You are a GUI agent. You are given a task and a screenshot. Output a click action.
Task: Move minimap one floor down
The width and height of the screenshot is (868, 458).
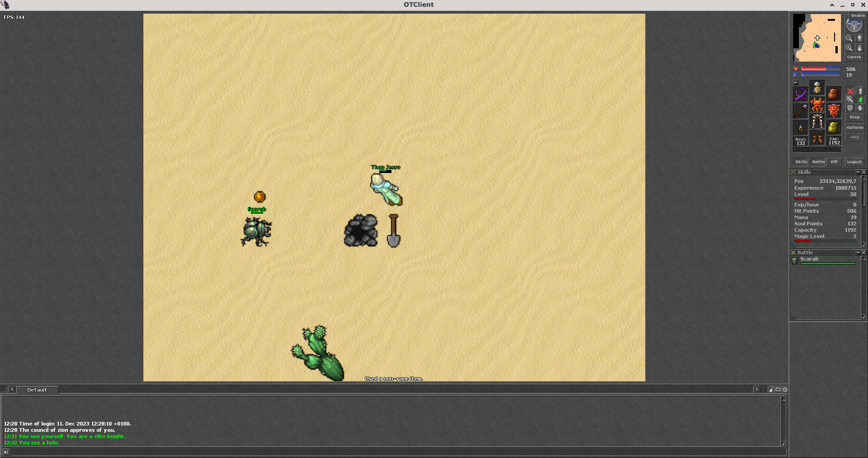tap(859, 48)
